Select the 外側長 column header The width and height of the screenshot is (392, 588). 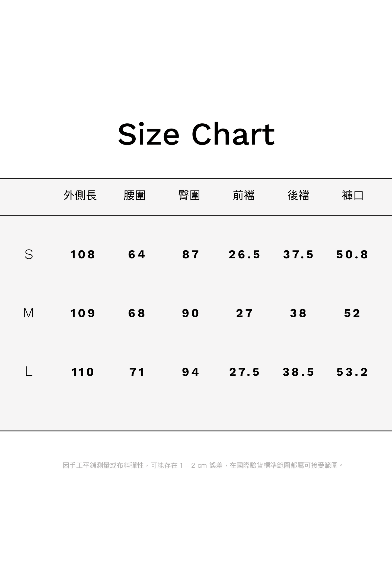tap(80, 195)
